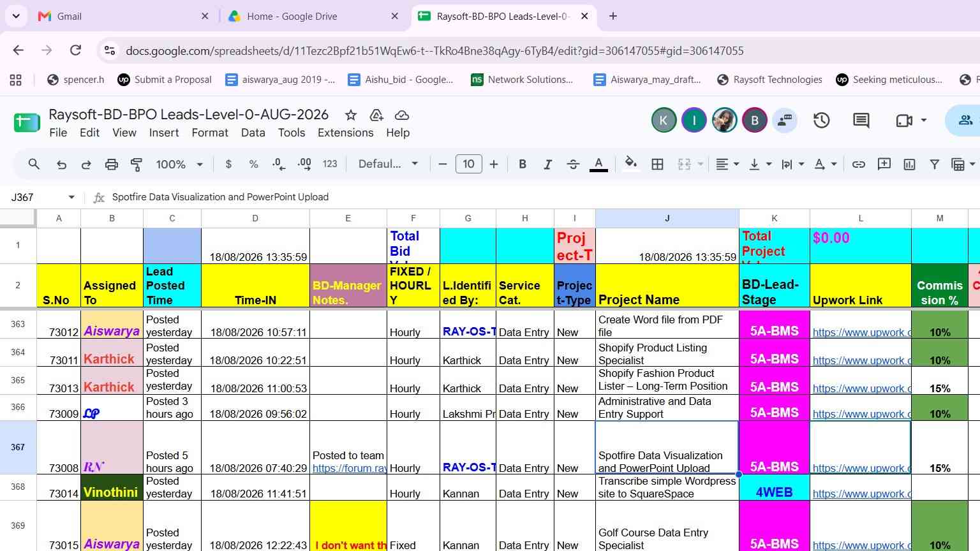Open the Name Box dropdown arrow
The width and height of the screenshot is (980, 551).
pos(71,197)
